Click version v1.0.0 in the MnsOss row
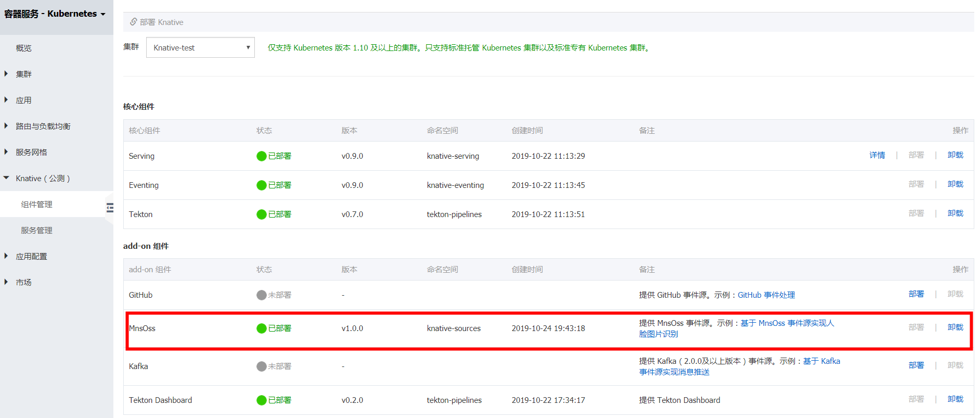The image size is (980, 418). [352, 328]
